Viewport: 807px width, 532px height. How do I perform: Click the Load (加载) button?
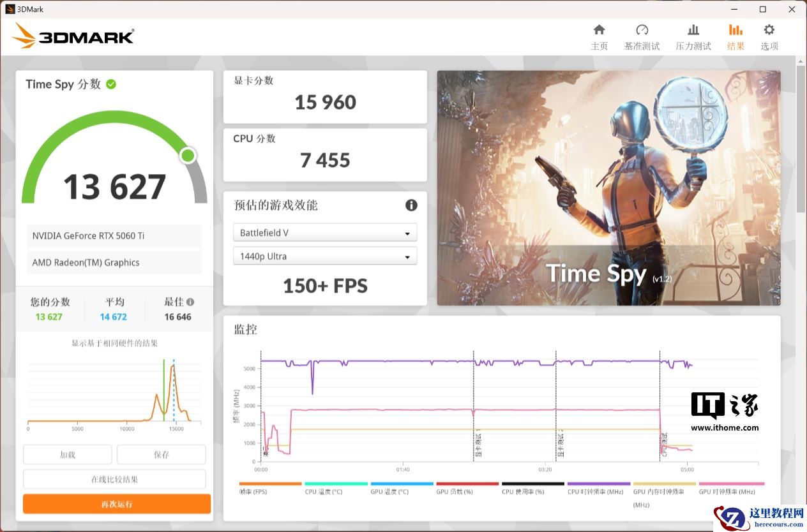(x=68, y=455)
